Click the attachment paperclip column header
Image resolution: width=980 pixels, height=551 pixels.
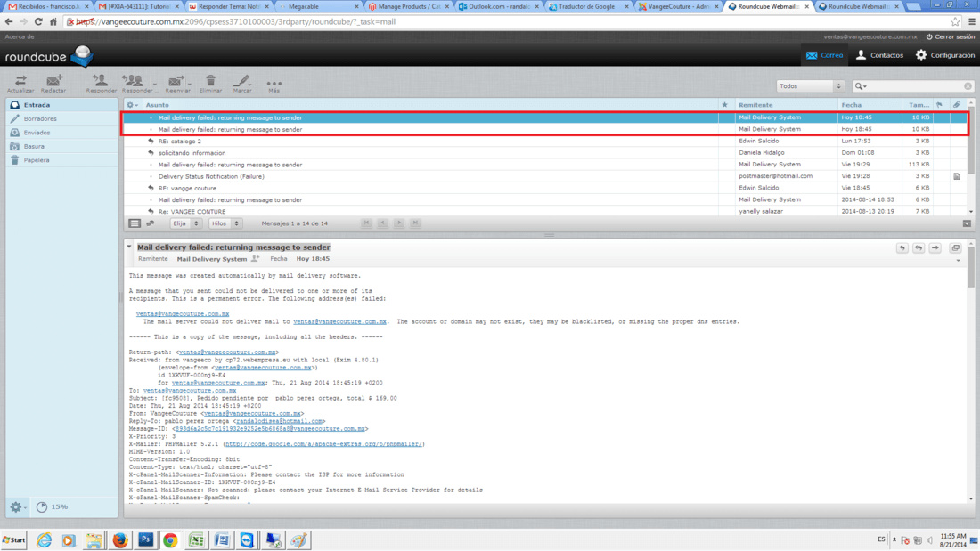point(957,105)
